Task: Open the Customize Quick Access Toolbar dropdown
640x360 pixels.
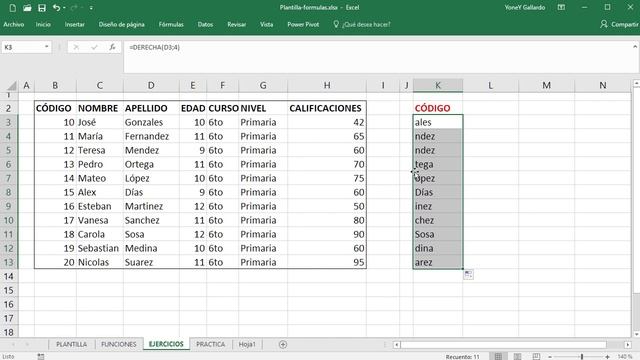Action: [91, 8]
